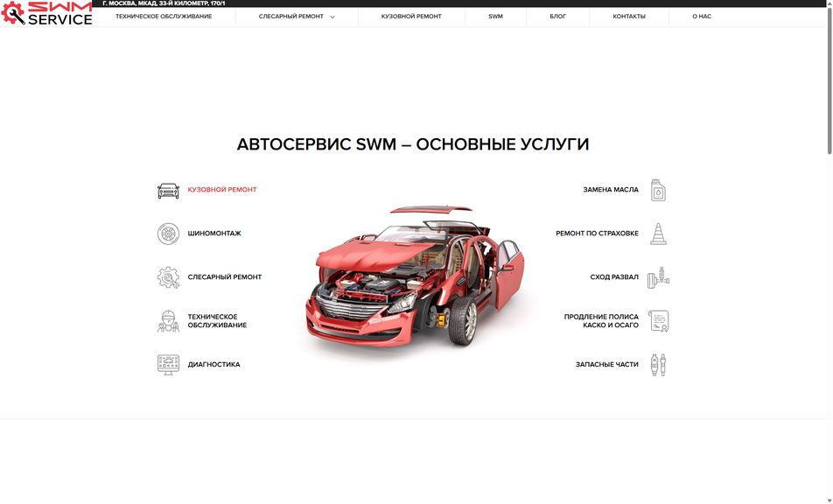Click the spark plugs spare parts icon

658,365
